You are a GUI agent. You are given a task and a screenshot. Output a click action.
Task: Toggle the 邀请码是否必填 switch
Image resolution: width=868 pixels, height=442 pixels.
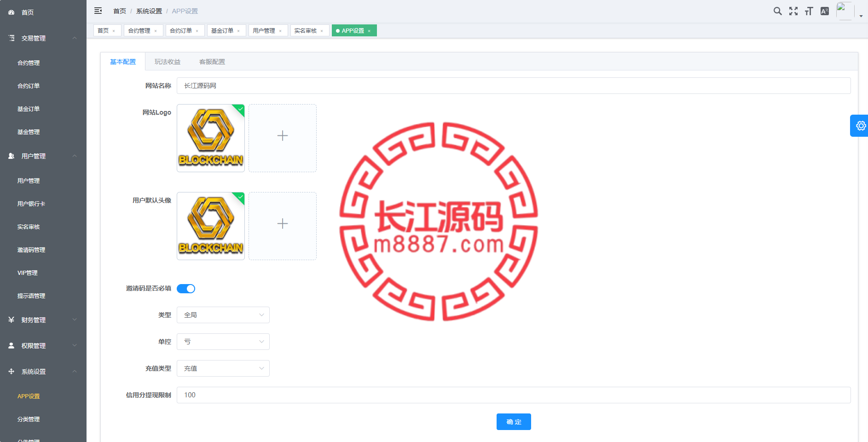(x=186, y=289)
